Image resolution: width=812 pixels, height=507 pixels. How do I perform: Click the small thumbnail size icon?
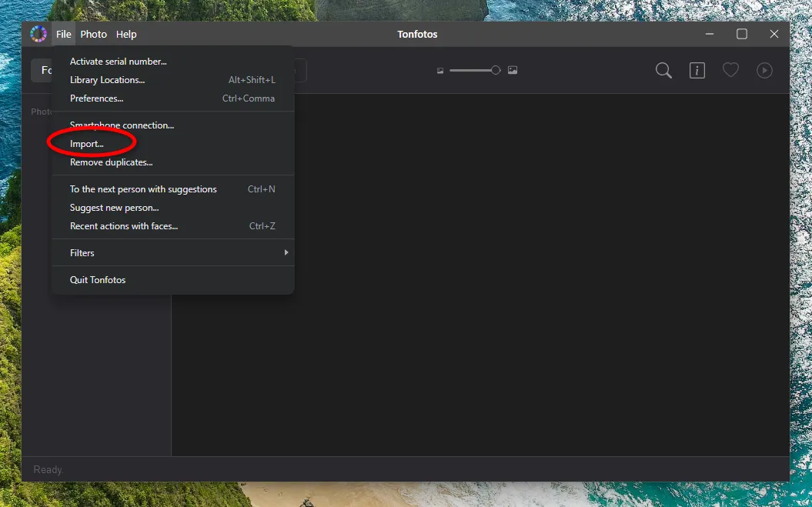coord(440,71)
